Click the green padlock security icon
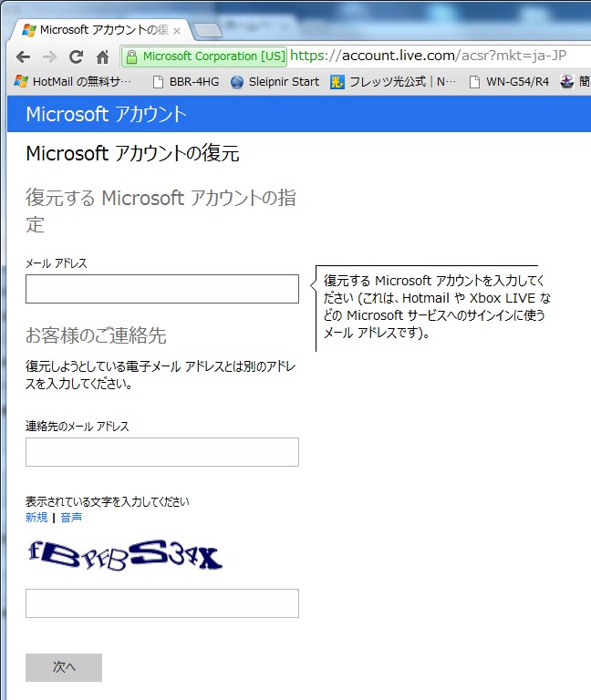 click(x=131, y=57)
